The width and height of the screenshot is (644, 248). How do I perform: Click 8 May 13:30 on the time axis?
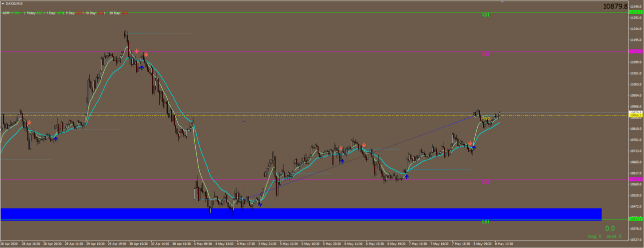(504, 244)
